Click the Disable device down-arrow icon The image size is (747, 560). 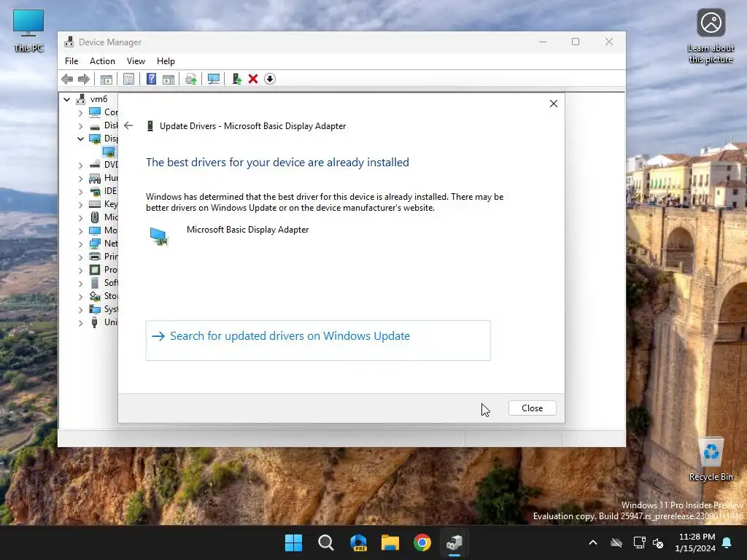pyautogui.click(x=270, y=79)
